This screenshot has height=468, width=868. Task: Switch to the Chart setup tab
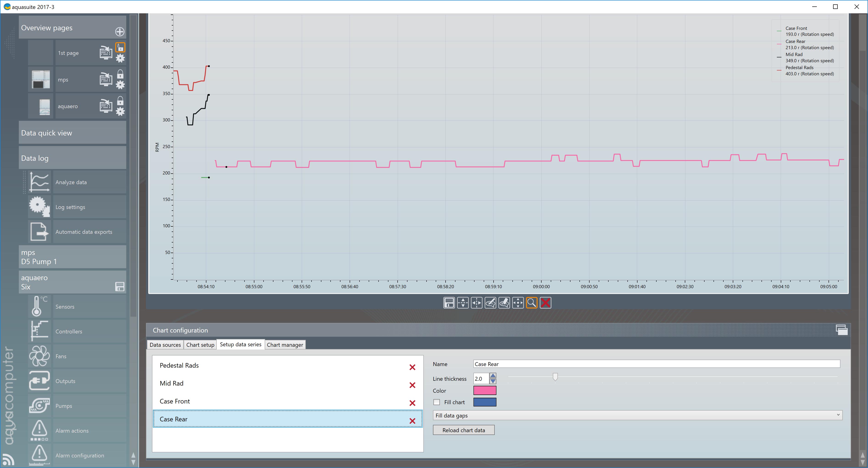tap(200, 345)
